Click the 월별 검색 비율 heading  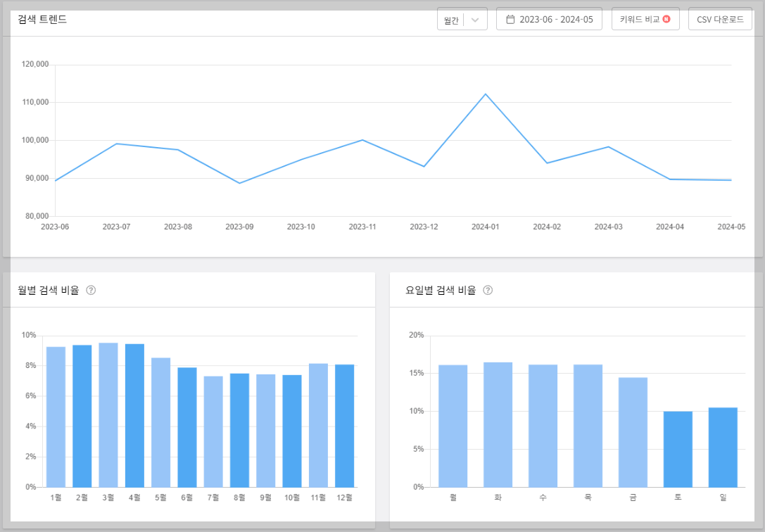(49, 290)
